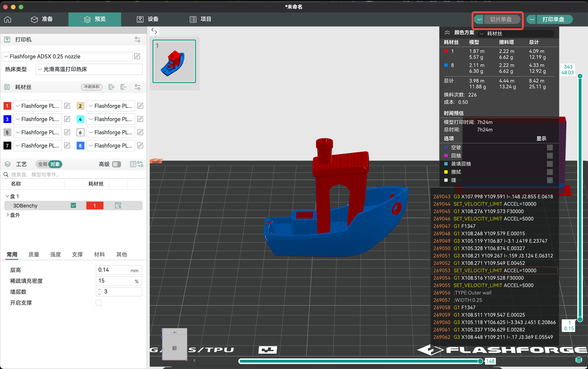Switch to the Project tab
Viewport: 588px width, 369px height.
tap(200, 19)
